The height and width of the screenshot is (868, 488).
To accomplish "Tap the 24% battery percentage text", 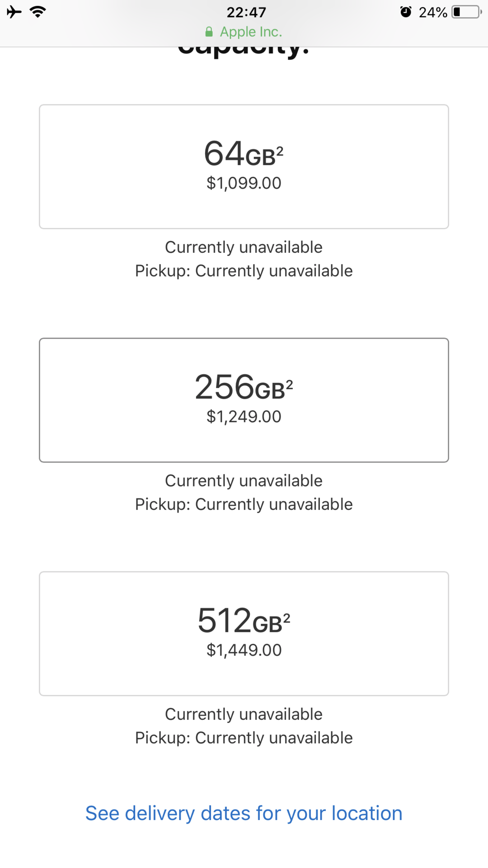I will [433, 12].
